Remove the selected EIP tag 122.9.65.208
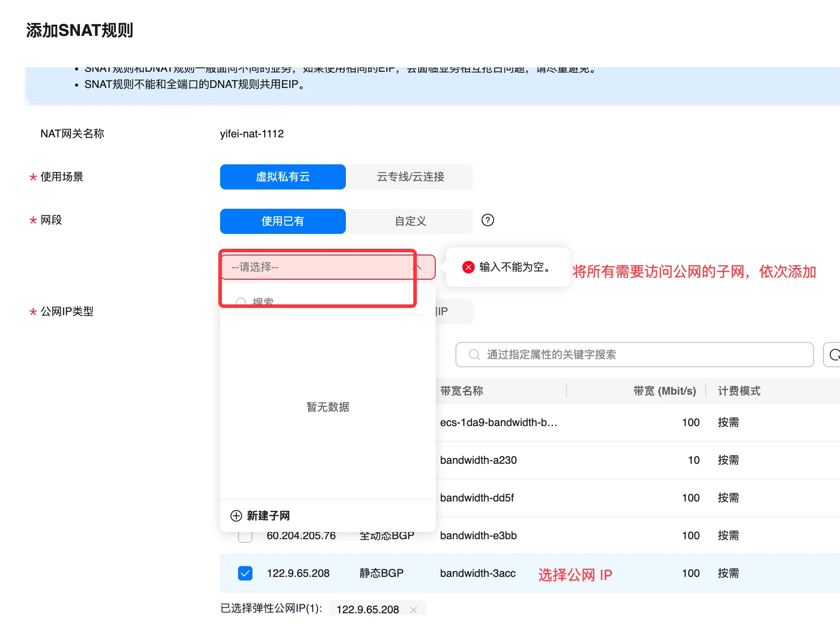This screenshot has height=633, width=840. click(x=414, y=609)
